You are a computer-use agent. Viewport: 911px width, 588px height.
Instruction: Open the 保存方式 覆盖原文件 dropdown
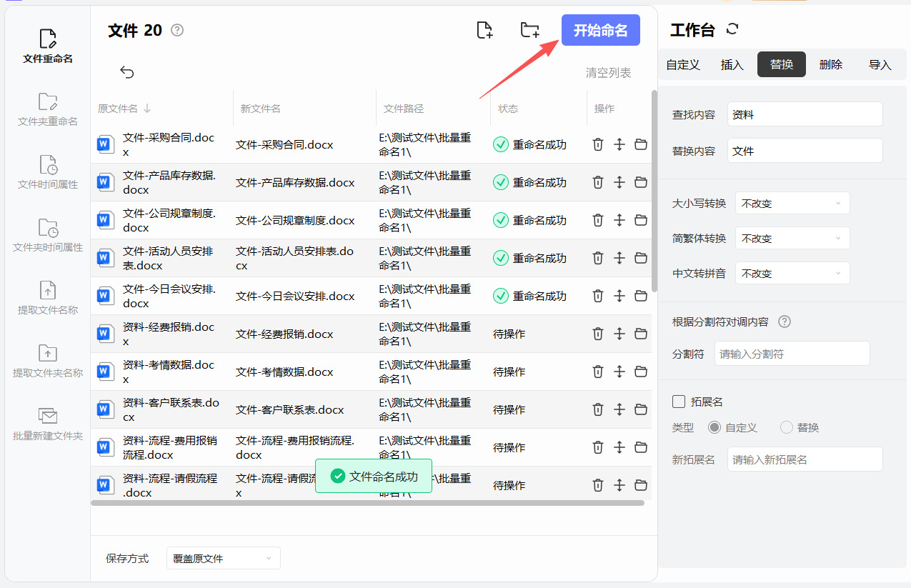223,558
